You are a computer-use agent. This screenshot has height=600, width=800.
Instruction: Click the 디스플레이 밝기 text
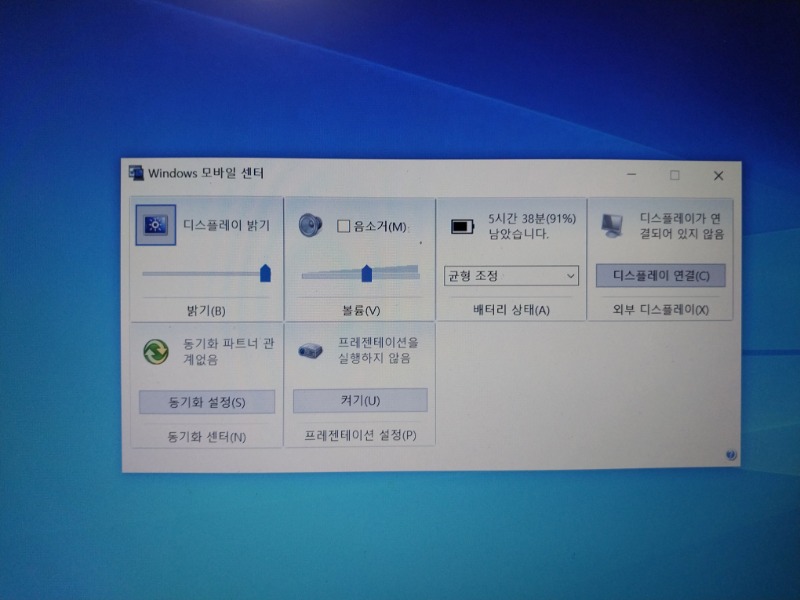[x=227, y=225]
